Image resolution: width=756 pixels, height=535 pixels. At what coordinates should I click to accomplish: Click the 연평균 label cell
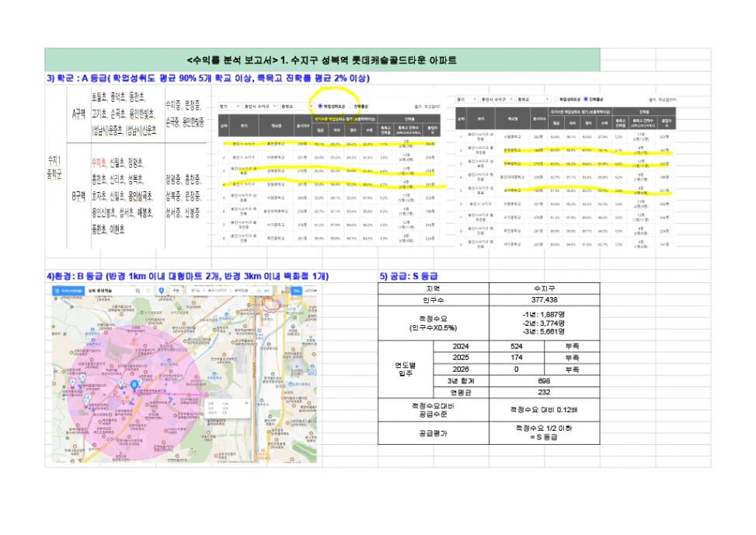point(461,393)
